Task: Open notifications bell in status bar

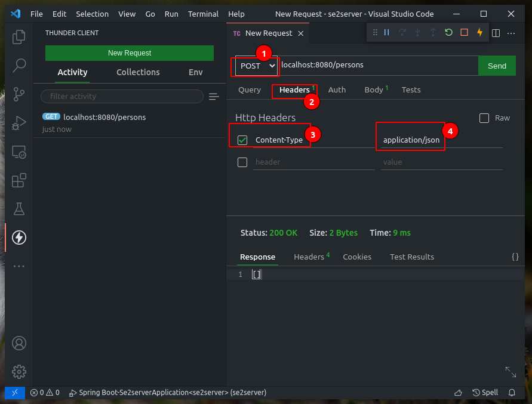Action: (512, 393)
